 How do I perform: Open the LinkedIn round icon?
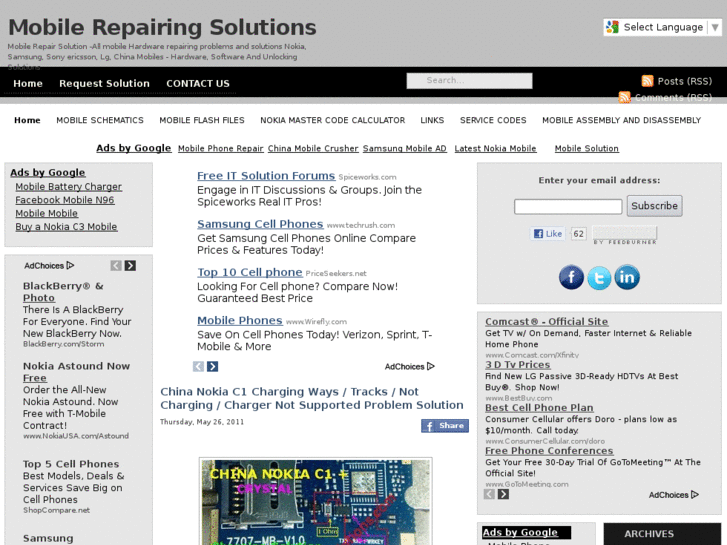click(x=627, y=277)
